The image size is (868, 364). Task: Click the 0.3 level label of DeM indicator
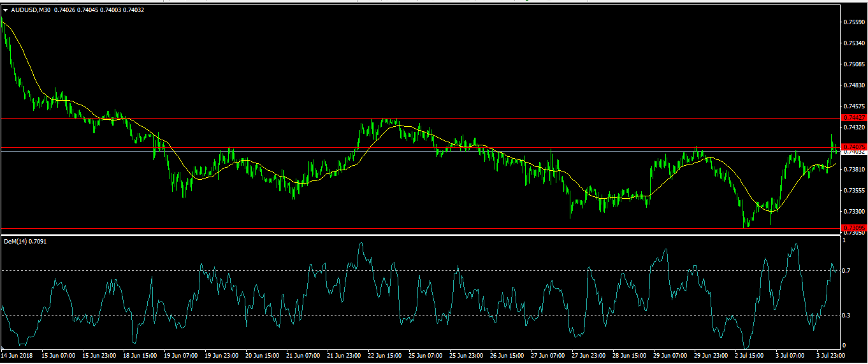pyautogui.click(x=846, y=315)
